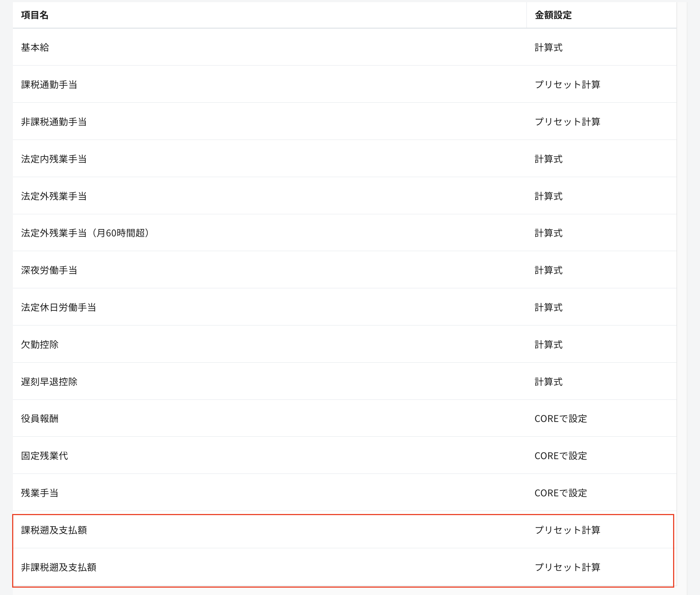Select the 非課税遡及支払額 row

coord(59,567)
